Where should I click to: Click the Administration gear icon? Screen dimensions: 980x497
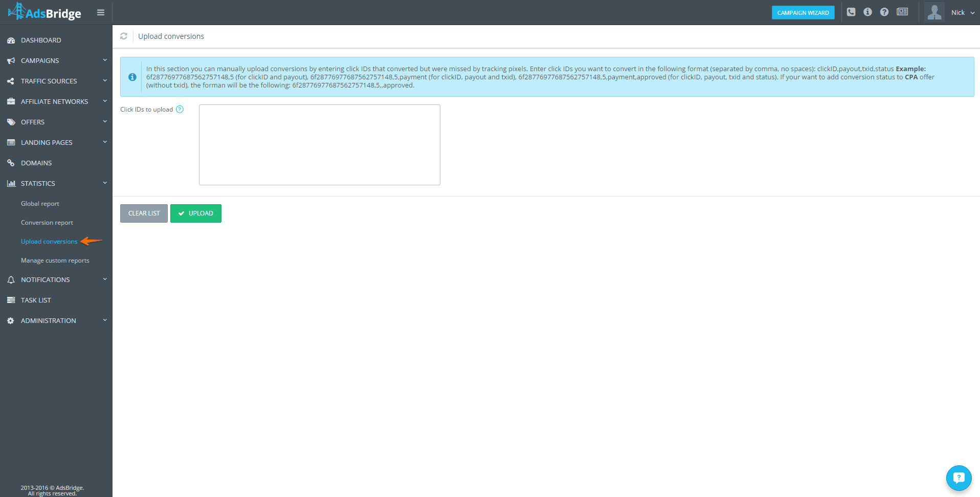tap(11, 321)
